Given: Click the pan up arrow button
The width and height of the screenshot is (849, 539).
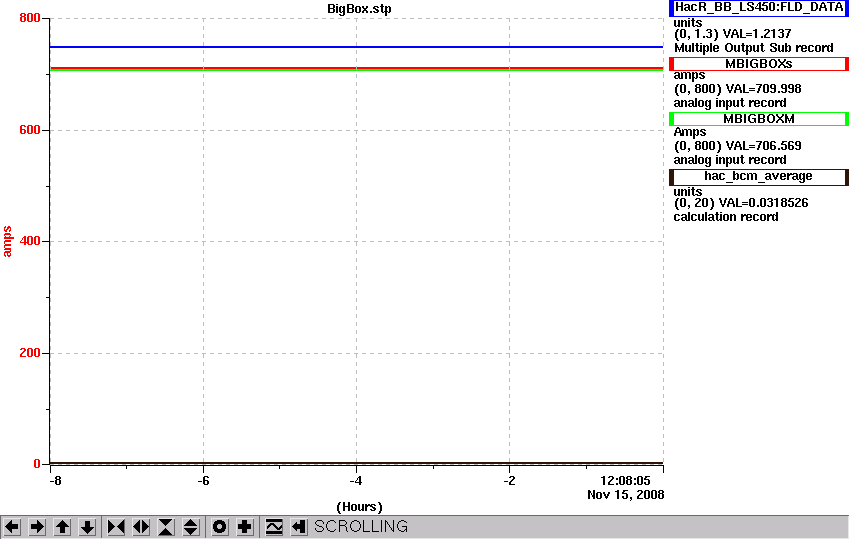Looking at the screenshot, I should coord(62,527).
